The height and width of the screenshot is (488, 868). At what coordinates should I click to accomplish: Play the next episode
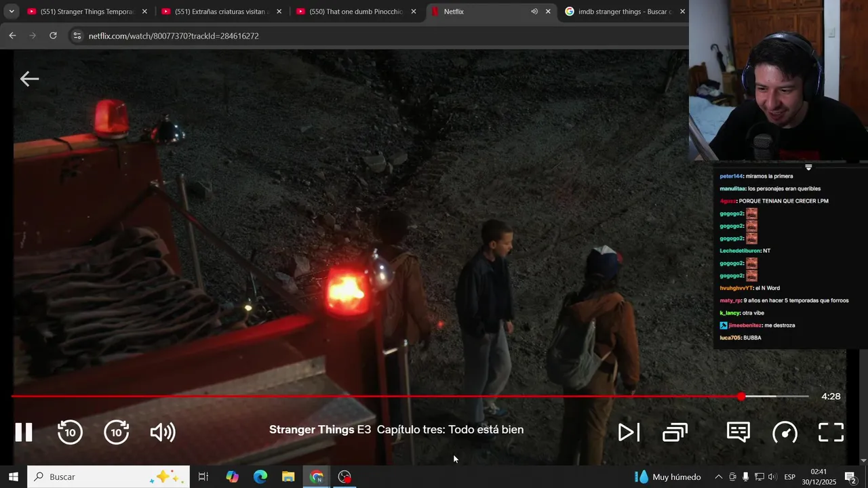[x=629, y=432]
